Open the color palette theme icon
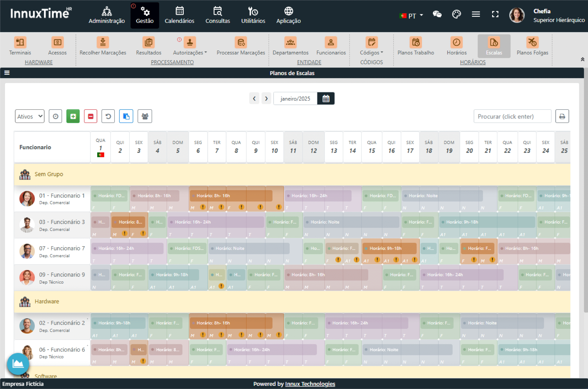 click(x=456, y=14)
